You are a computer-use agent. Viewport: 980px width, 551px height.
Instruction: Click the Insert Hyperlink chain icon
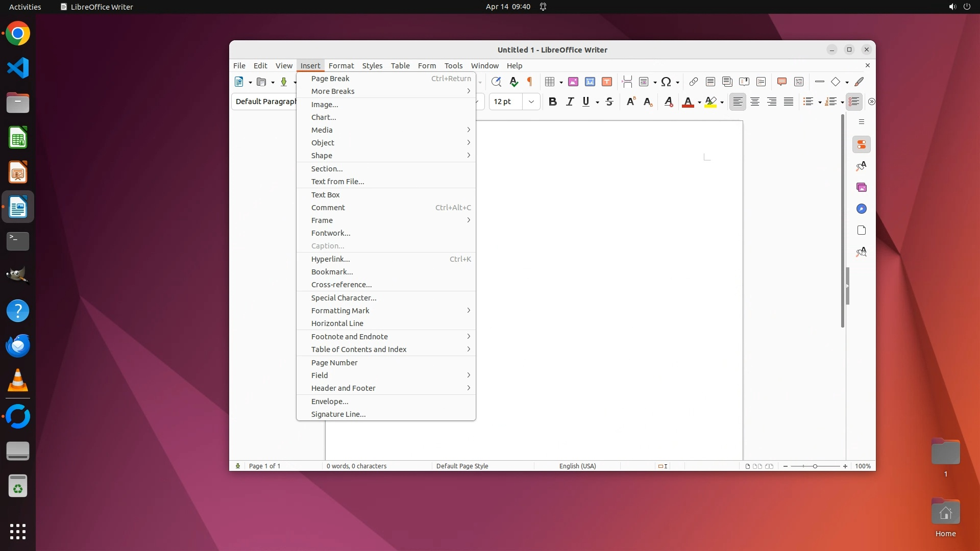(693, 82)
